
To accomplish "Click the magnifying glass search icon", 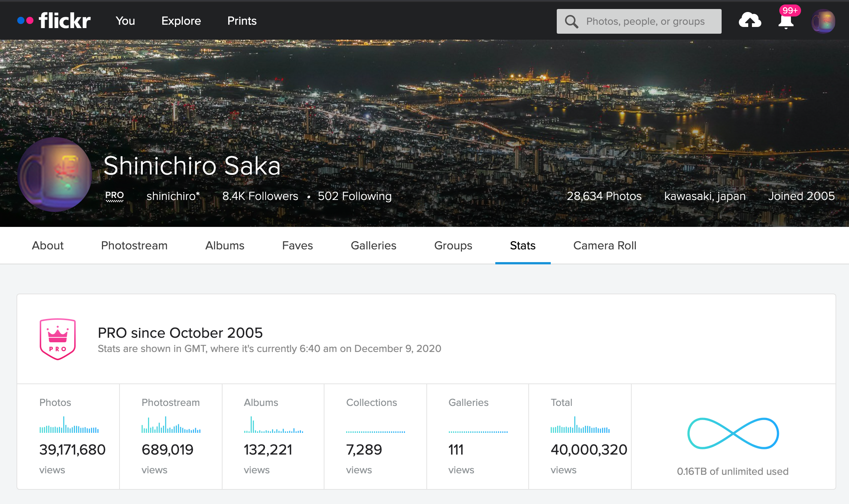I will click(x=571, y=21).
